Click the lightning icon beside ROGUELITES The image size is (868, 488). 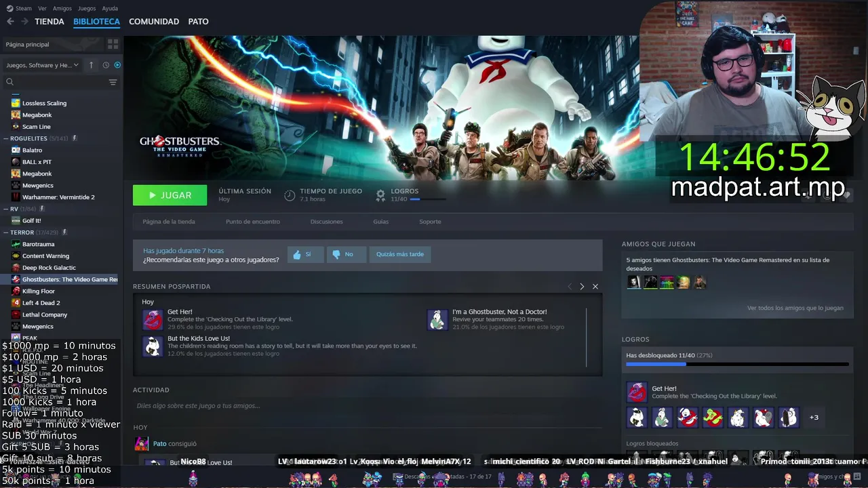(x=75, y=138)
